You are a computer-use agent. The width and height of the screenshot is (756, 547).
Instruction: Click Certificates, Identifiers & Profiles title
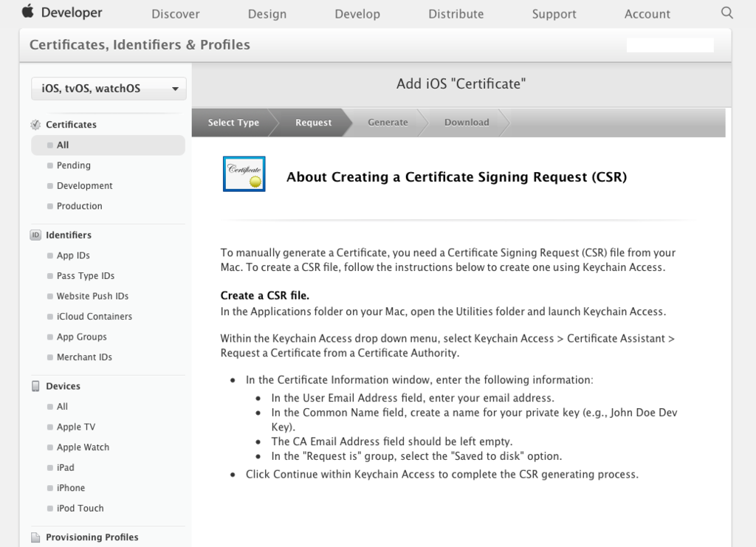click(140, 45)
